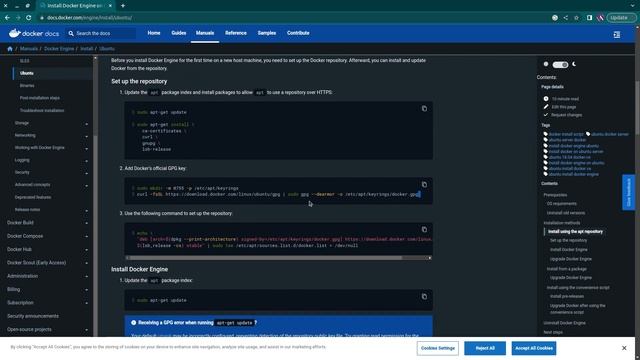This screenshot has height=360, width=640.
Task: Click the home breadcrumb icon
Action: pyautogui.click(x=10, y=49)
